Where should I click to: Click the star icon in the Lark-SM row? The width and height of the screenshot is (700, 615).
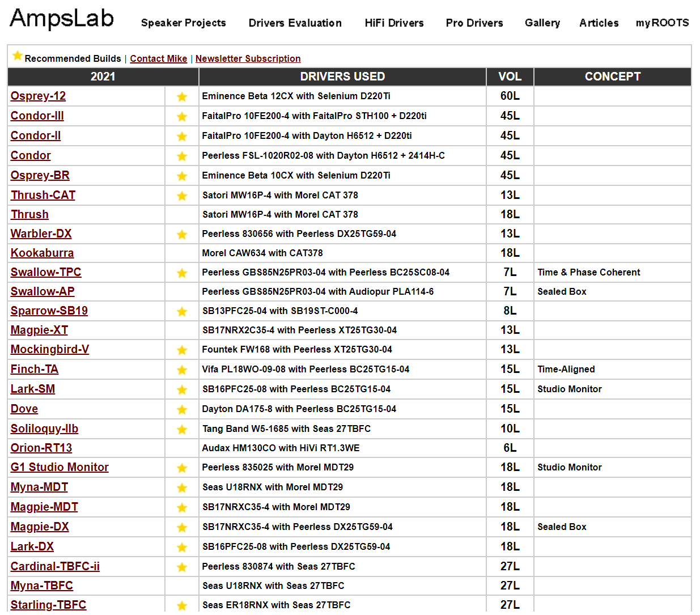182,390
